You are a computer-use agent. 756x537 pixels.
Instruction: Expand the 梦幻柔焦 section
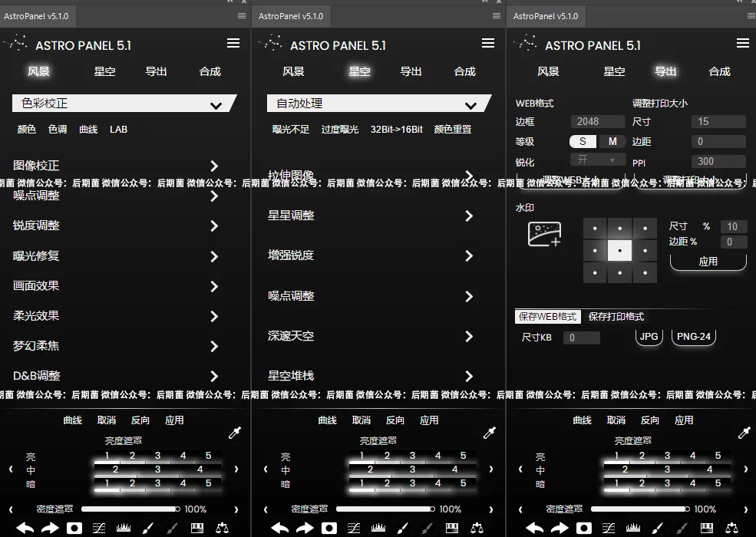(116, 346)
